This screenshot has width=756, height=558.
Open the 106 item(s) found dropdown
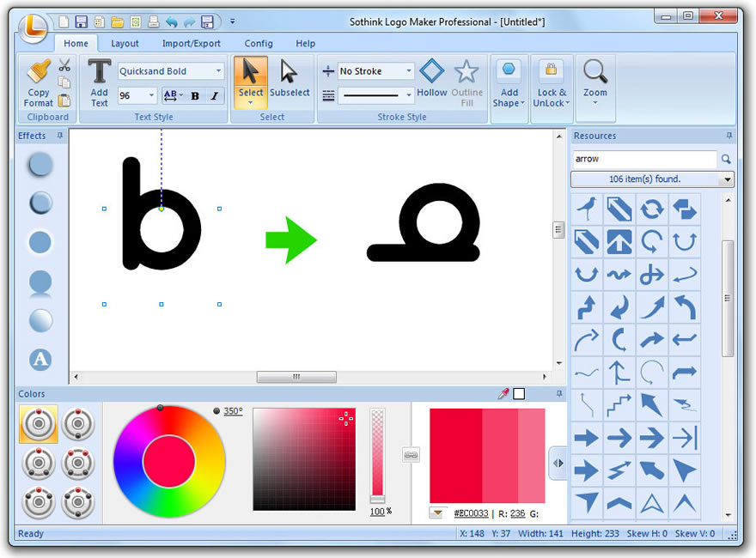727,179
